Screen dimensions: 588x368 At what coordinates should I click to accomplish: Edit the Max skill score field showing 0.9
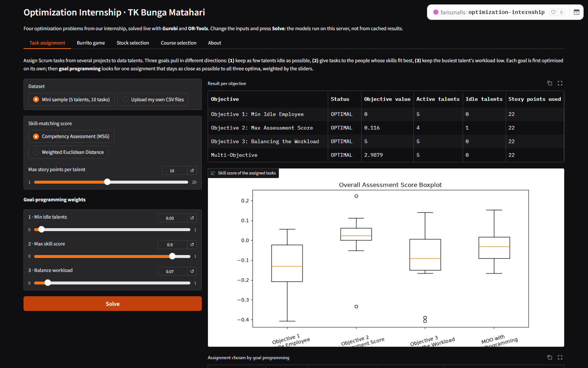click(172, 244)
